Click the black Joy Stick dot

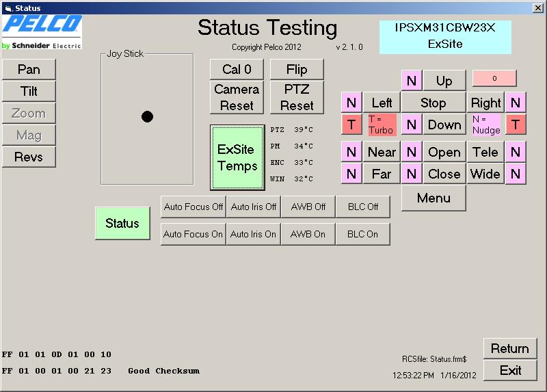147,116
